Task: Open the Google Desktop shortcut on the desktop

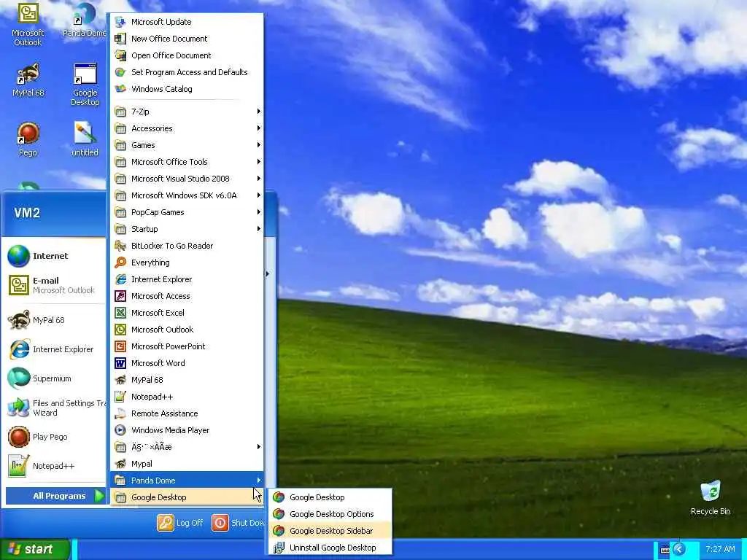Action: [85, 85]
